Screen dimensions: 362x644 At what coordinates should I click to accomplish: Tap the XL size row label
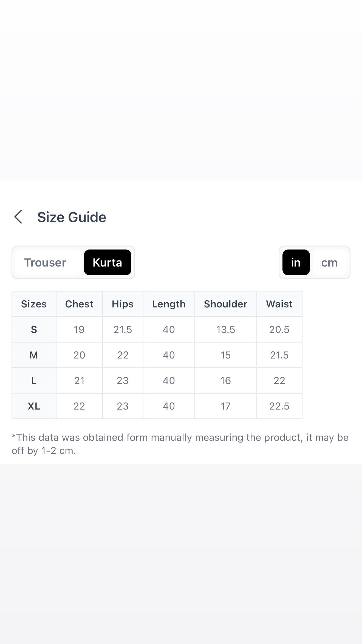pyautogui.click(x=34, y=406)
